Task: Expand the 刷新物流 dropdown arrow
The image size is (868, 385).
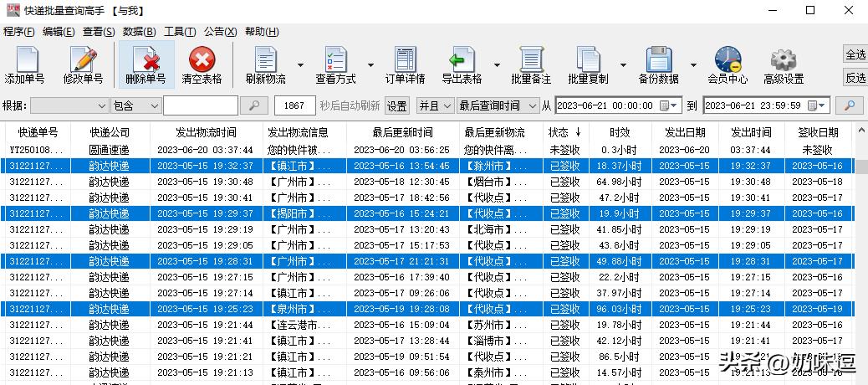Action: coord(300,64)
